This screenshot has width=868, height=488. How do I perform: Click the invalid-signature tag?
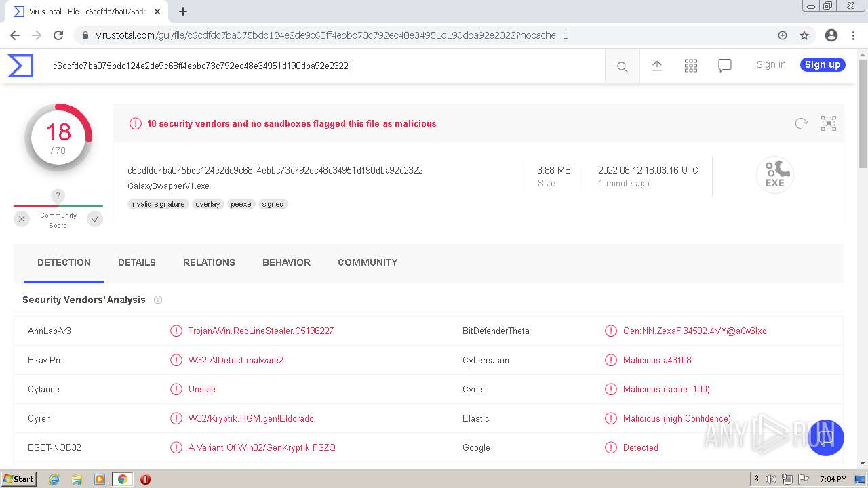(x=158, y=204)
